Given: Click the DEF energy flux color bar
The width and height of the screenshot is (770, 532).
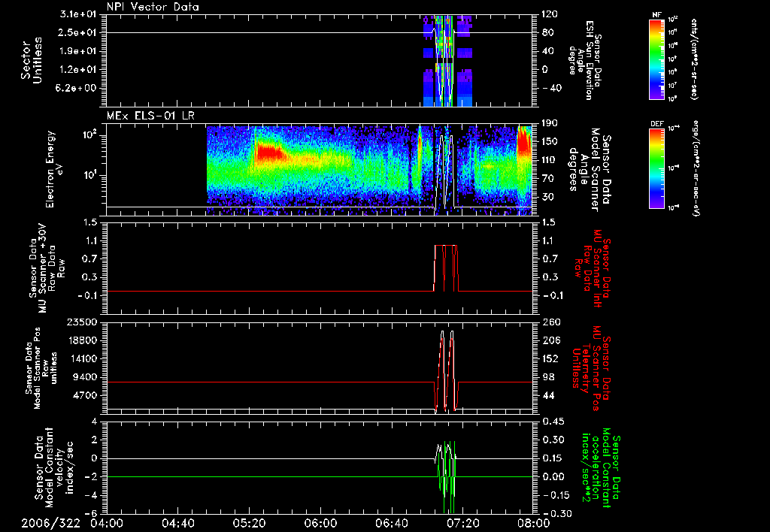Looking at the screenshot, I should pos(657,168).
